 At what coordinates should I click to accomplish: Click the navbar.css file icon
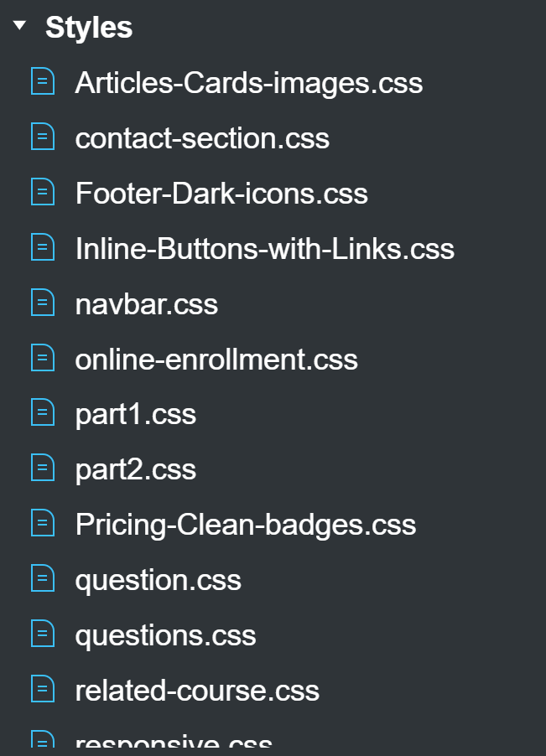click(43, 303)
